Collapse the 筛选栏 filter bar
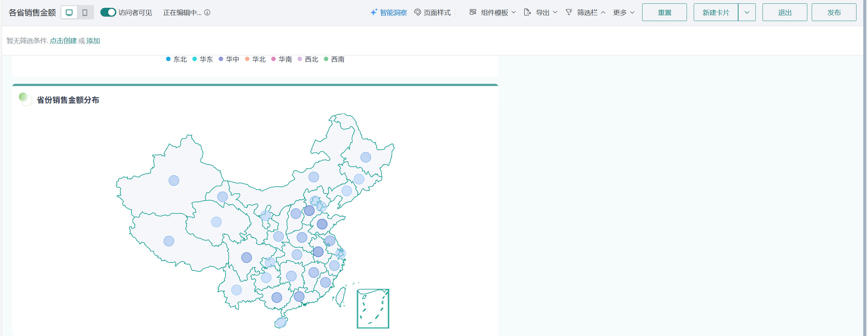This screenshot has height=336, width=868. coord(586,13)
